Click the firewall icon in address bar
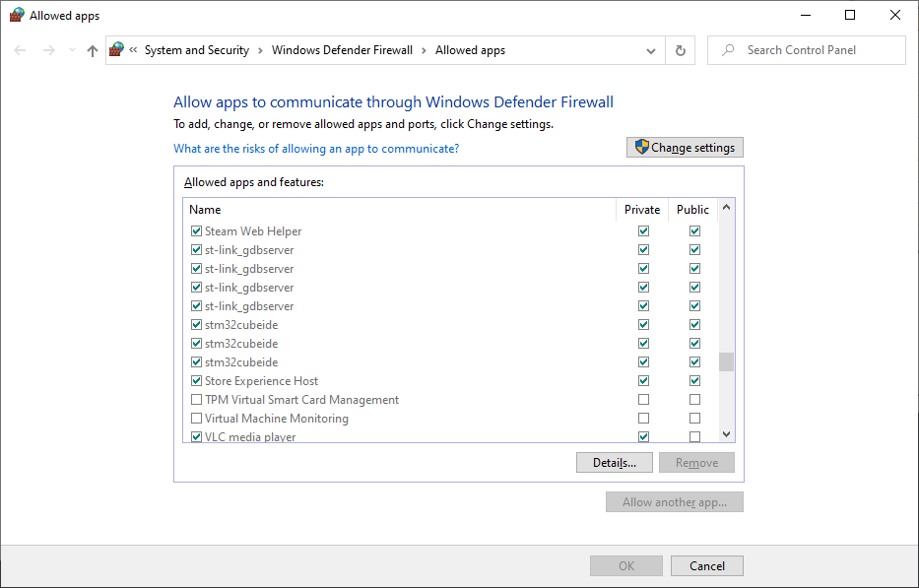919x588 pixels. [116, 50]
